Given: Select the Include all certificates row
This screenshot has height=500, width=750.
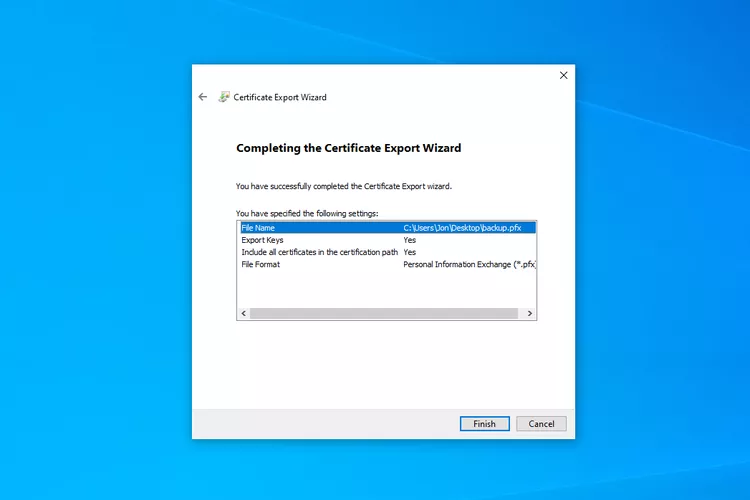Looking at the screenshot, I should click(x=320, y=252).
